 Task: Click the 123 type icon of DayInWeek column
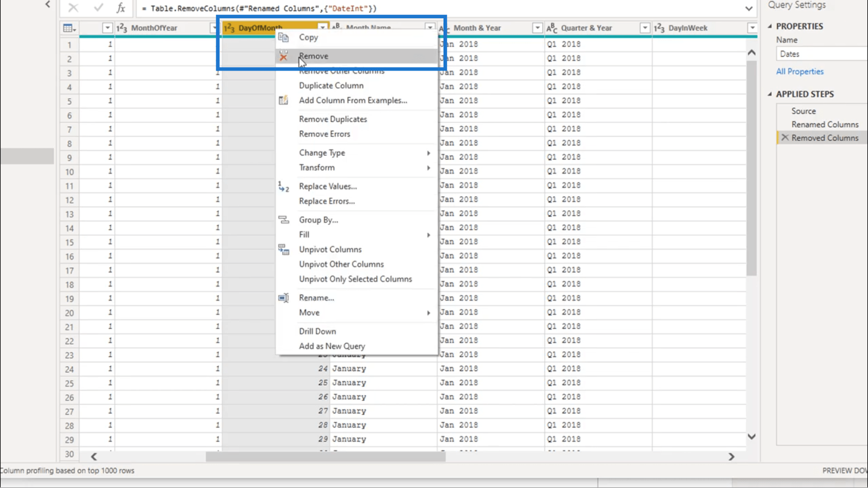click(659, 28)
